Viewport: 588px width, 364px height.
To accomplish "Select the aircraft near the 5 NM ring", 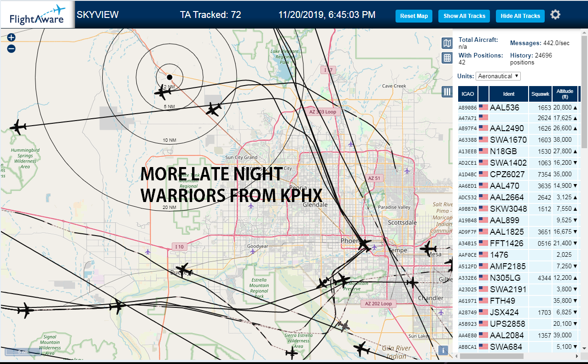I will [213, 110].
